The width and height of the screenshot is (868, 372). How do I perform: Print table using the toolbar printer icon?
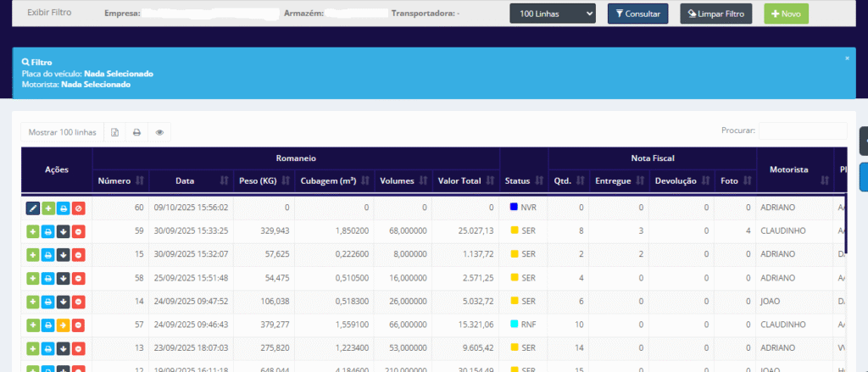click(136, 132)
